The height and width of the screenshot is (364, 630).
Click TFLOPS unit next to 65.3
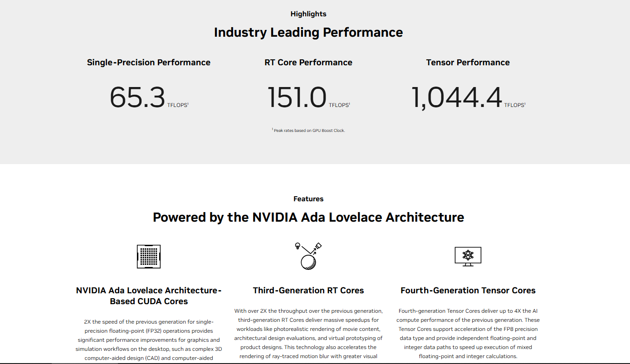(x=177, y=105)
